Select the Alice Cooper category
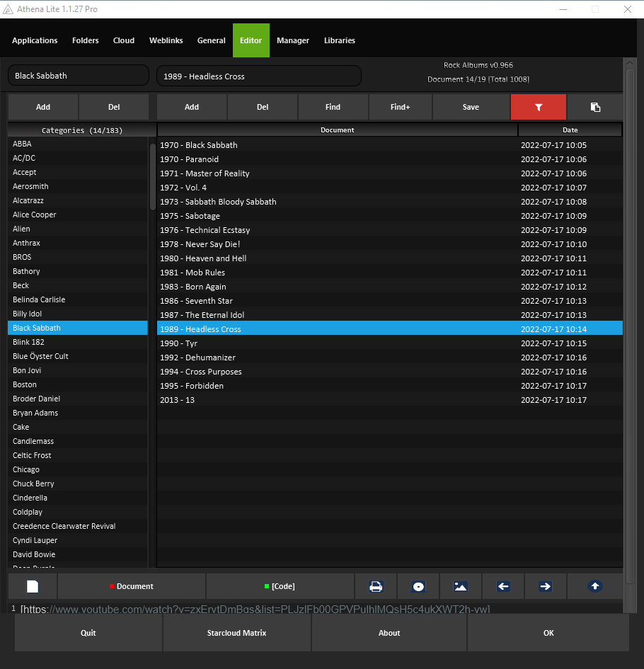This screenshot has height=669, width=644. pyautogui.click(x=78, y=215)
